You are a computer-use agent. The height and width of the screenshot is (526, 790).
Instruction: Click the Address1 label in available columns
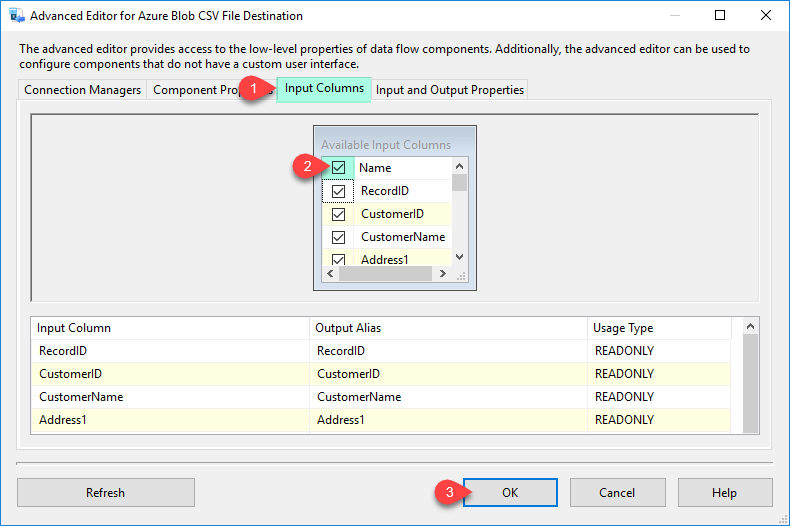pos(384,259)
